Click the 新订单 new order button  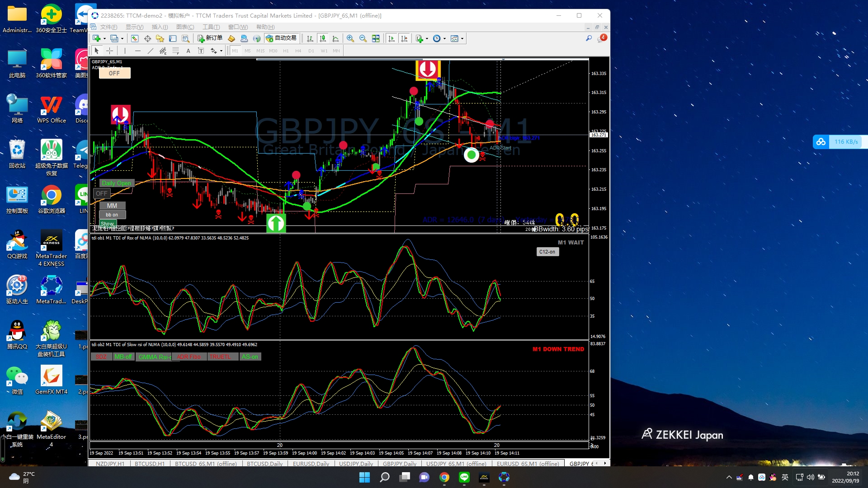tap(210, 38)
